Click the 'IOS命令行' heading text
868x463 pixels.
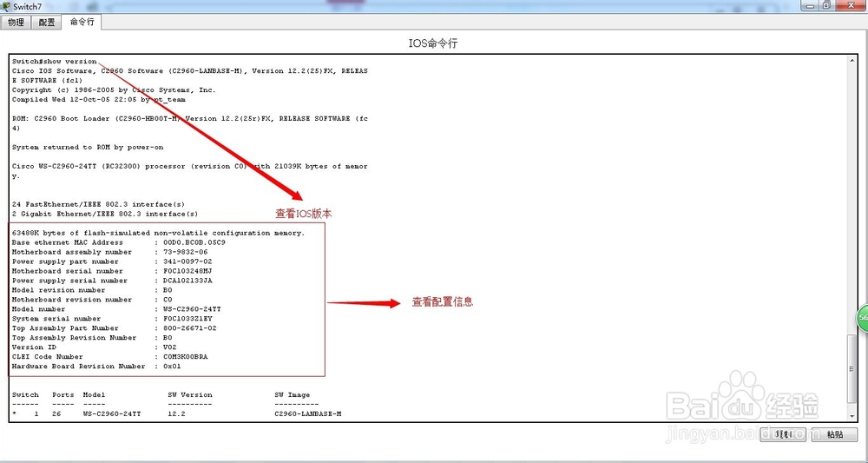433,43
